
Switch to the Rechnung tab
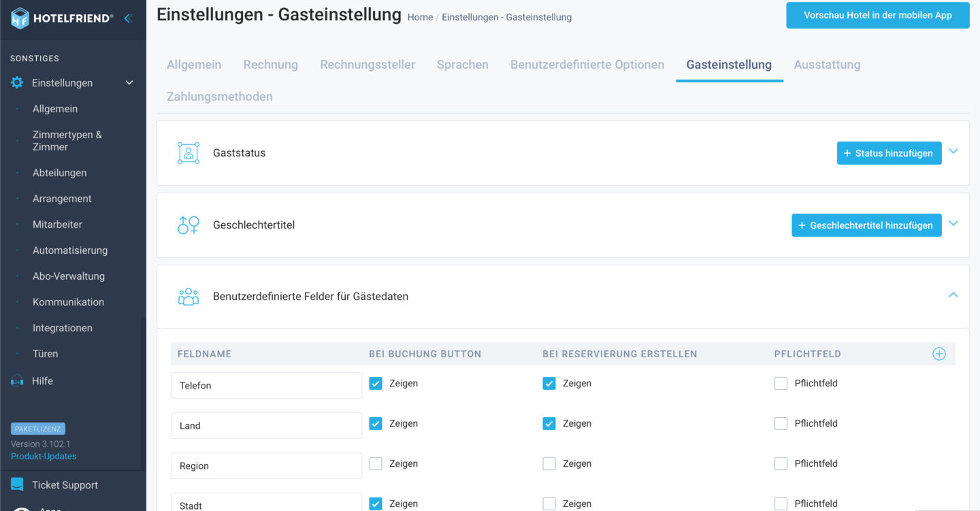click(x=271, y=65)
